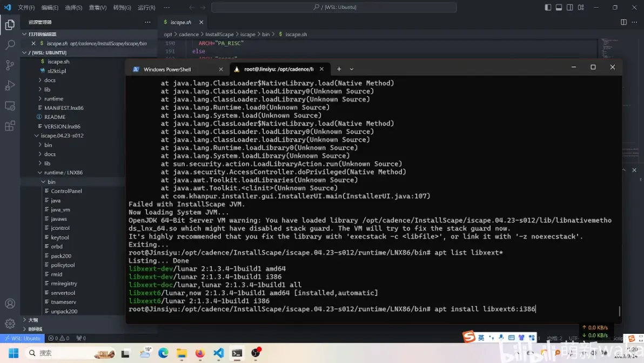Open the 编辑(E) menu
This screenshot has height=363, width=644.
[50, 8]
